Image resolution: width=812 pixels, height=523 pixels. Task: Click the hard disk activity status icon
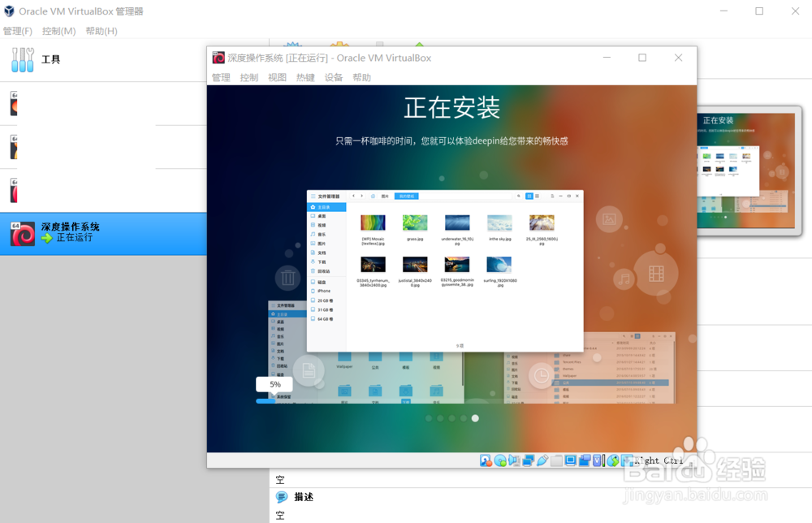click(x=486, y=460)
